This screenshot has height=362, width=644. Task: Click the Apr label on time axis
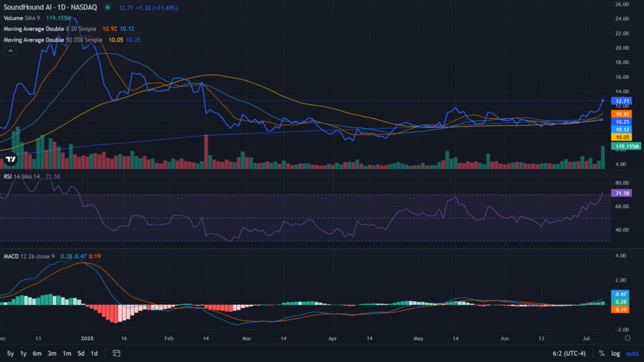click(332, 339)
